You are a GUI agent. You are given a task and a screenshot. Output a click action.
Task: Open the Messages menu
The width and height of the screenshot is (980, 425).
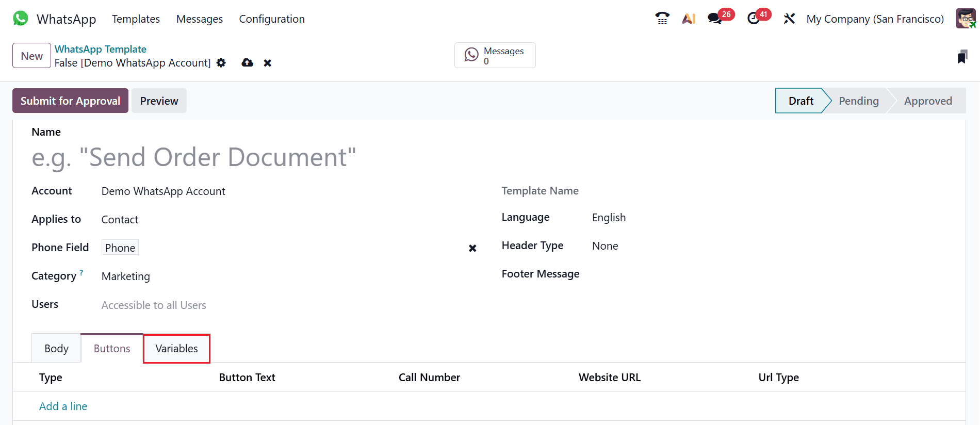[x=200, y=19]
